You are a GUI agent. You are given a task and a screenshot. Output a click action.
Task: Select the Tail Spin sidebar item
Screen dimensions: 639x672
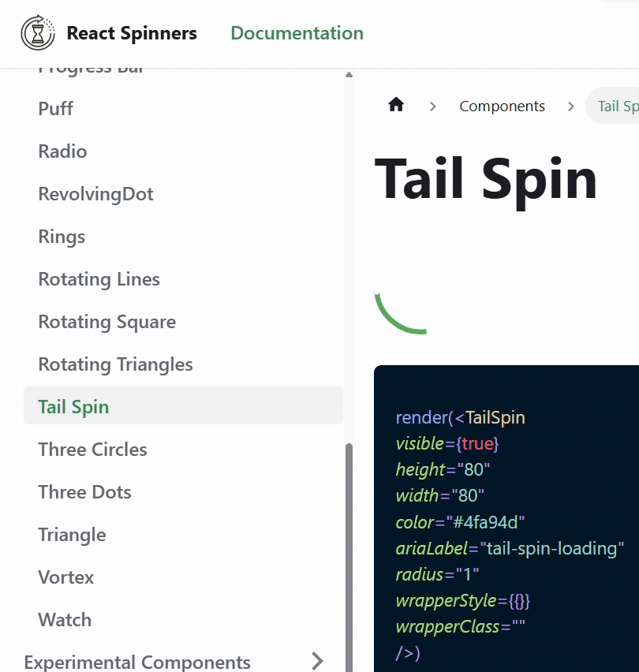tap(183, 405)
